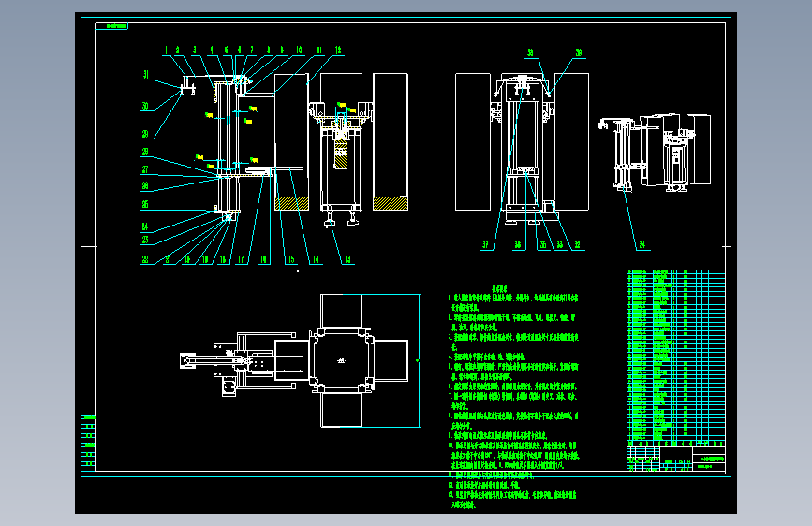Select part callout number 11
The height and width of the screenshot is (526, 812).
pos(319,51)
